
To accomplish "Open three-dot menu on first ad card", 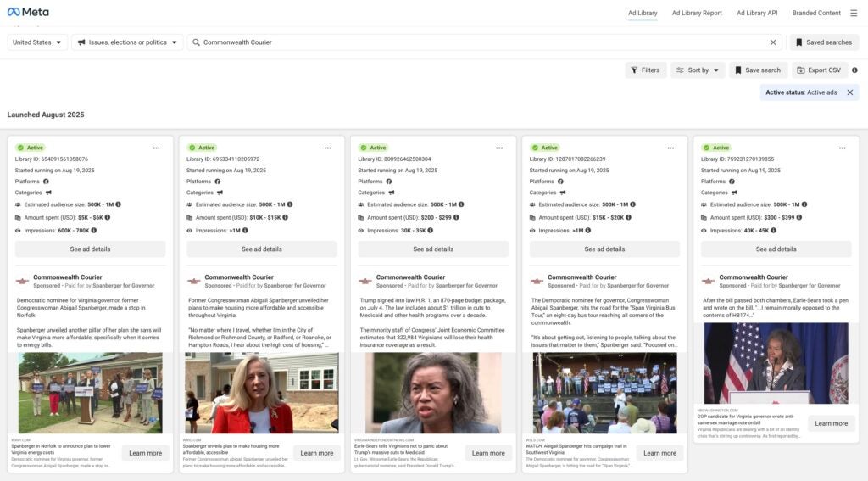I will [x=156, y=148].
